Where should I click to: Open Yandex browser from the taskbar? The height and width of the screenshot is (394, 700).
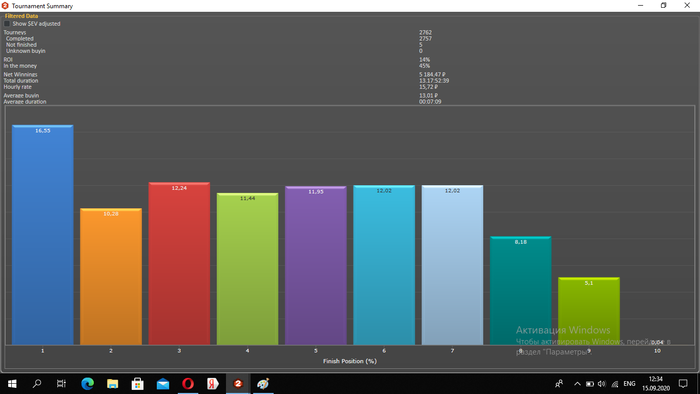pyautogui.click(x=213, y=384)
